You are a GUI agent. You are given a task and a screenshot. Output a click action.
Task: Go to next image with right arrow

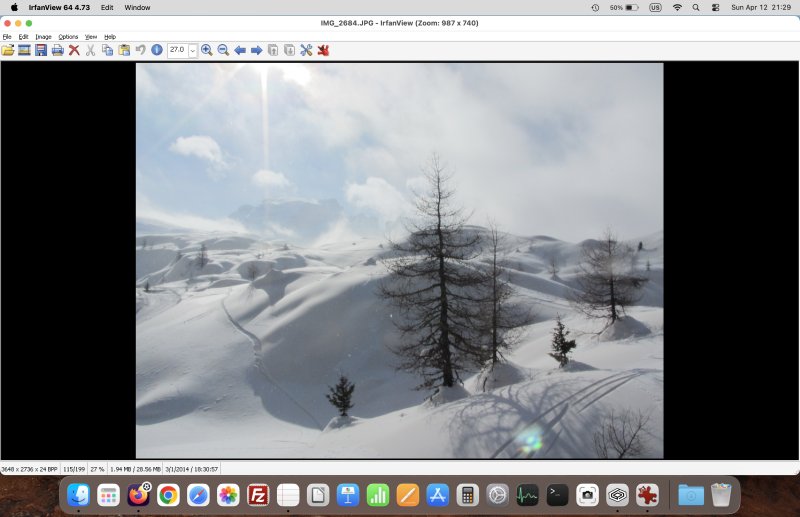pos(256,50)
